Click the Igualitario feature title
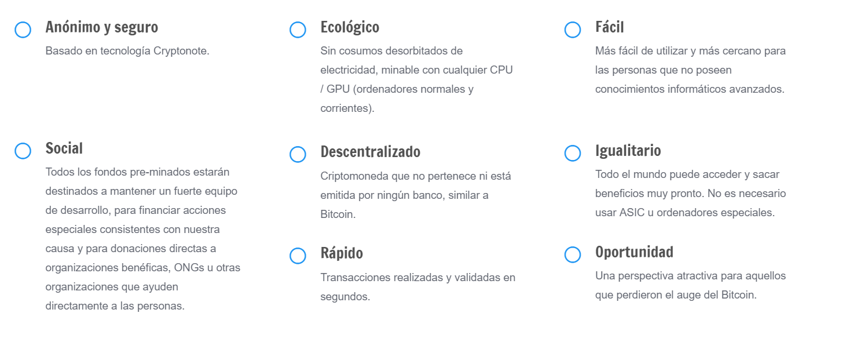Screen dimensions: 868x342 click(628, 151)
